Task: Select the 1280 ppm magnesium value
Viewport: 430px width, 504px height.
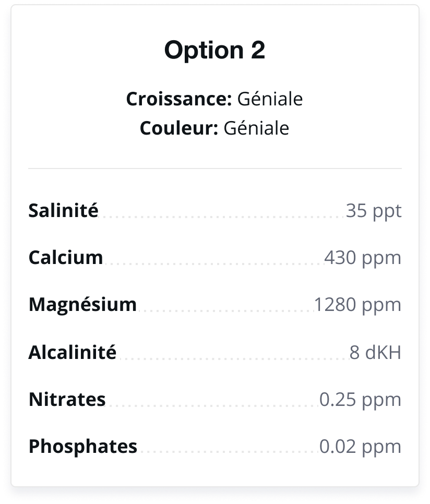Action: 357,305
